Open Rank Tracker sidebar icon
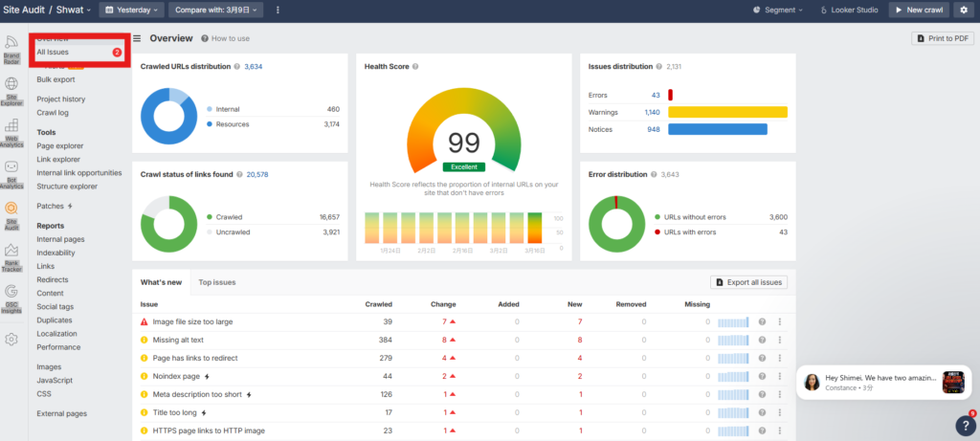 (12, 258)
